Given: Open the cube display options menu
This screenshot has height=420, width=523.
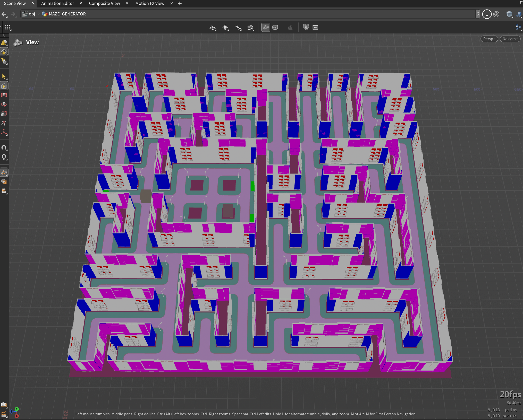Looking at the screenshot, I should [509, 14].
